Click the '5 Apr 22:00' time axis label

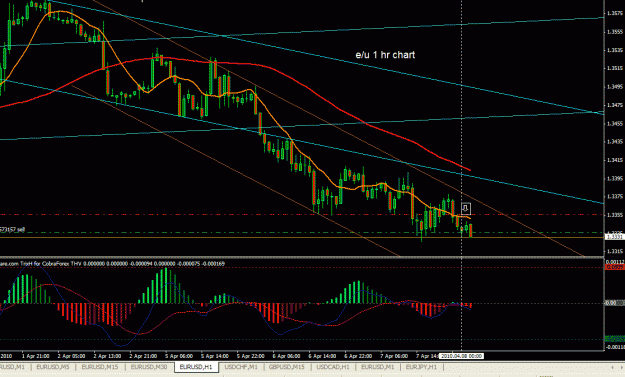tap(251, 356)
